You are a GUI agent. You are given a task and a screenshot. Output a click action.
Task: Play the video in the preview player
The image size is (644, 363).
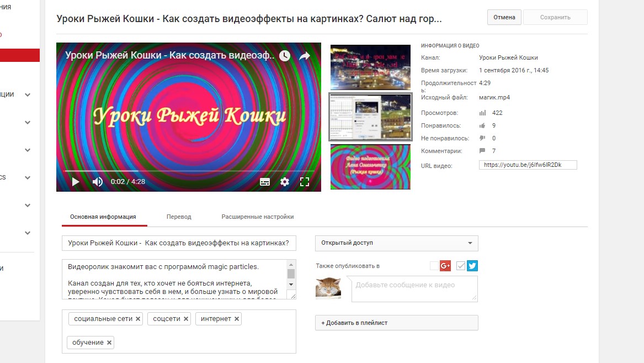click(x=76, y=182)
